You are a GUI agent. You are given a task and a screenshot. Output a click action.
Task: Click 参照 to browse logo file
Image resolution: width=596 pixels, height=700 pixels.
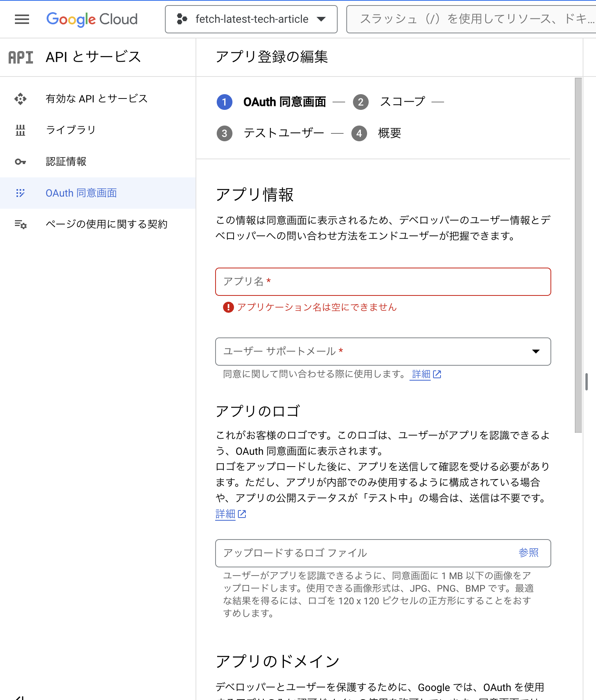pyautogui.click(x=528, y=553)
